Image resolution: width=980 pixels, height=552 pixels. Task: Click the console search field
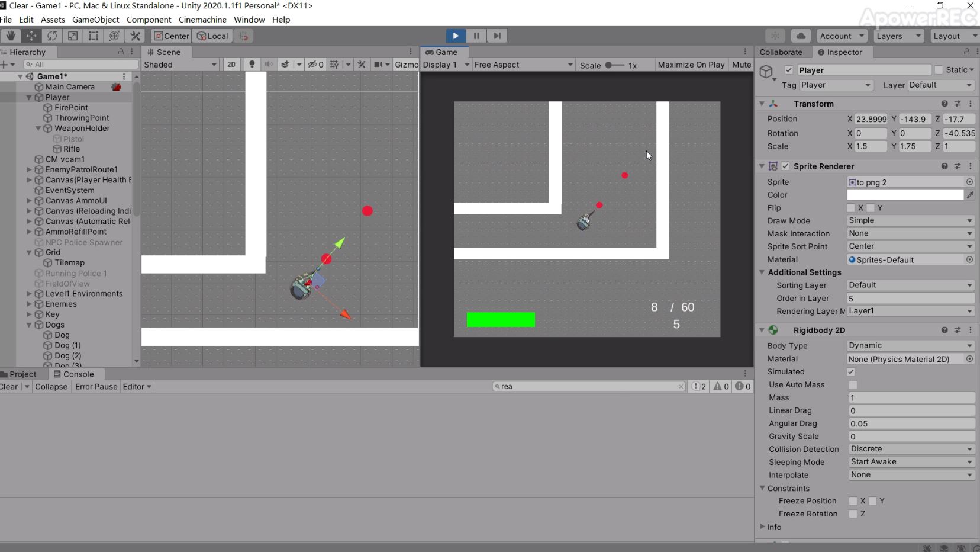pyautogui.click(x=589, y=386)
